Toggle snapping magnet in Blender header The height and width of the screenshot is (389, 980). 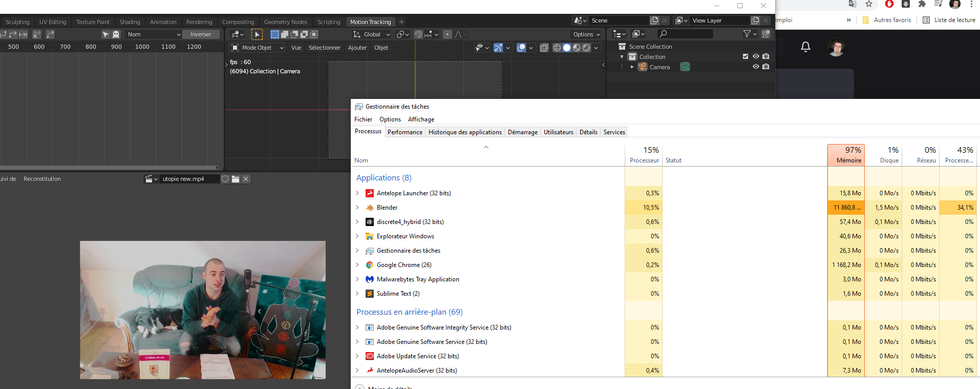coord(418,34)
